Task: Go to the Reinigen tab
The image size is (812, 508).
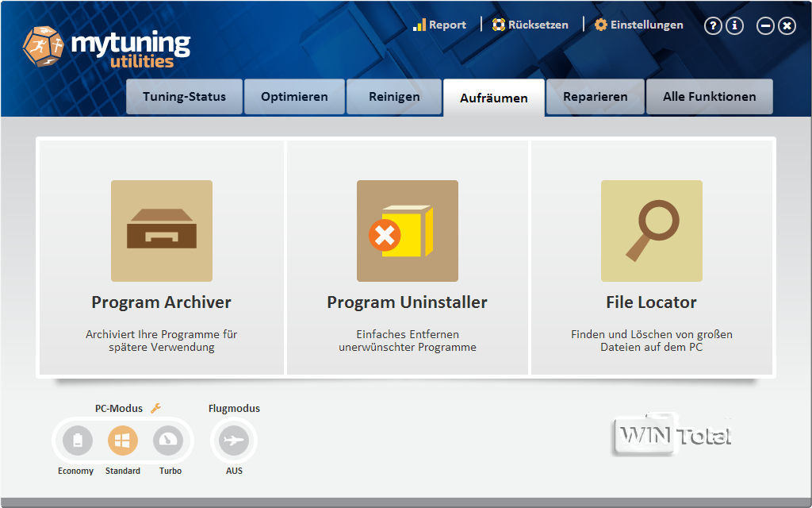Action: coord(394,97)
